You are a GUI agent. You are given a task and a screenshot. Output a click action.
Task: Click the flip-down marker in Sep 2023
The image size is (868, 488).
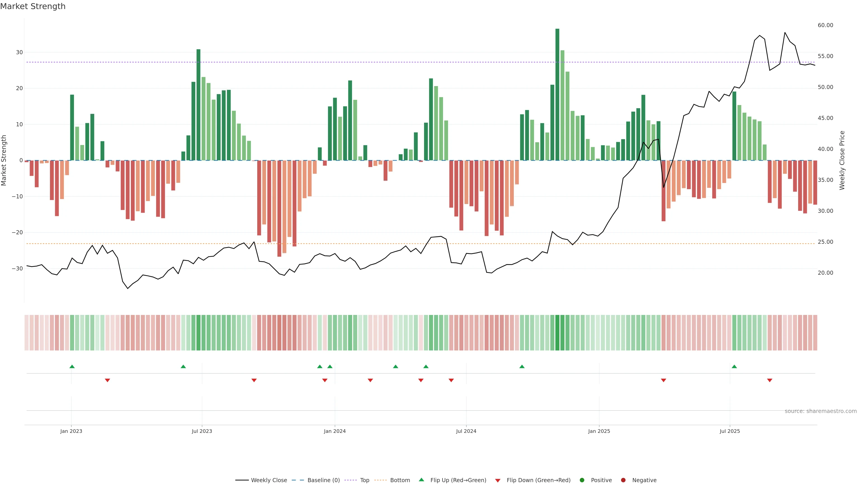tap(254, 380)
